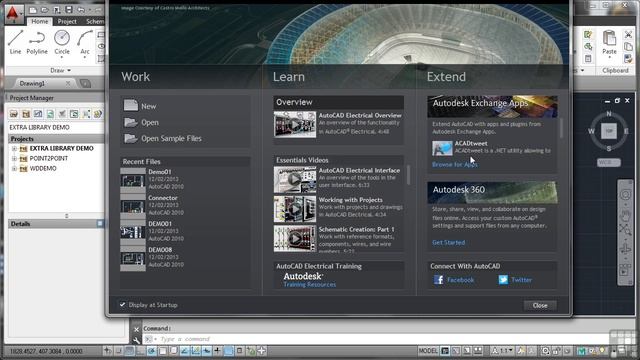Click the Cut scissors icon in Clipboard panel
Viewport: 640px width, 360px height.
pyautogui.click(x=628, y=35)
